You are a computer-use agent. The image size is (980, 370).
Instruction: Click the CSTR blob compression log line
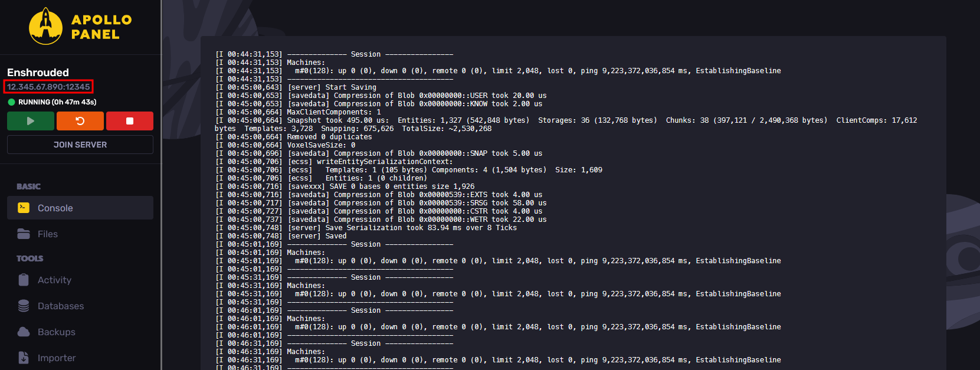pos(379,211)
